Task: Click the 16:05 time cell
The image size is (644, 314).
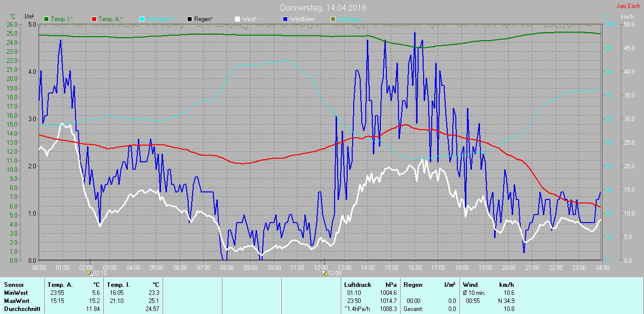Action: pos(117,293)
